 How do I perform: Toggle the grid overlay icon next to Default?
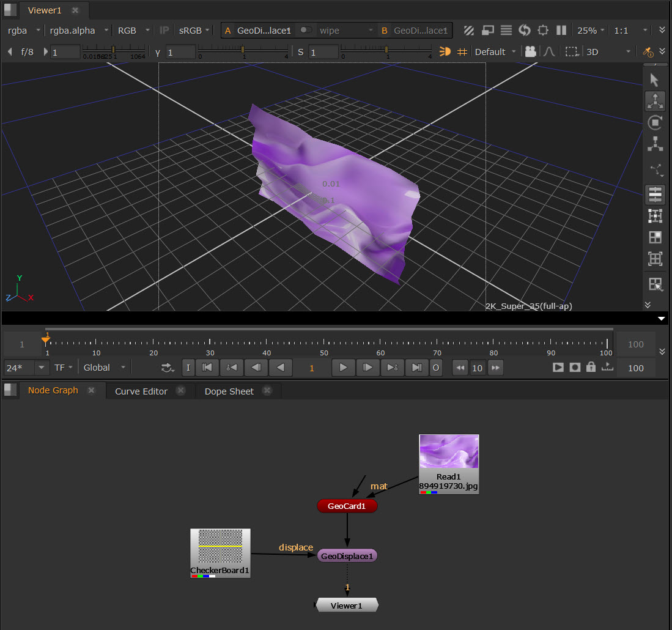coord(462,52)
